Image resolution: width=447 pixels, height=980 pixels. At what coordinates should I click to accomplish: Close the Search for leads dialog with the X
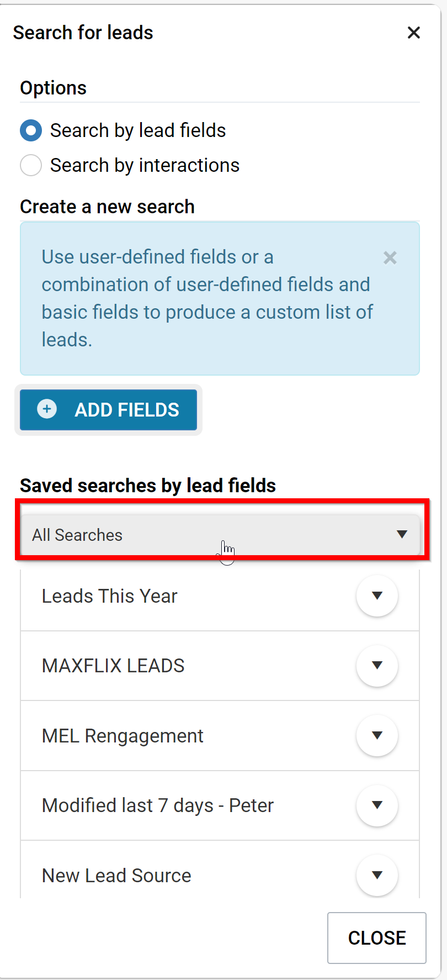point(413,33)
